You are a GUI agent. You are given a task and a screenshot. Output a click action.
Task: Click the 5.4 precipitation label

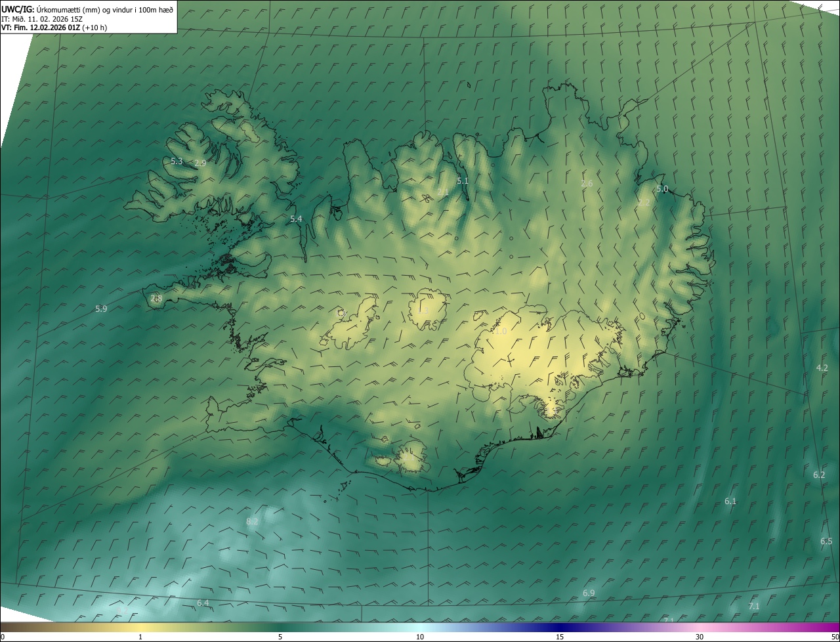pyautogui.click(x=296, y=219)
